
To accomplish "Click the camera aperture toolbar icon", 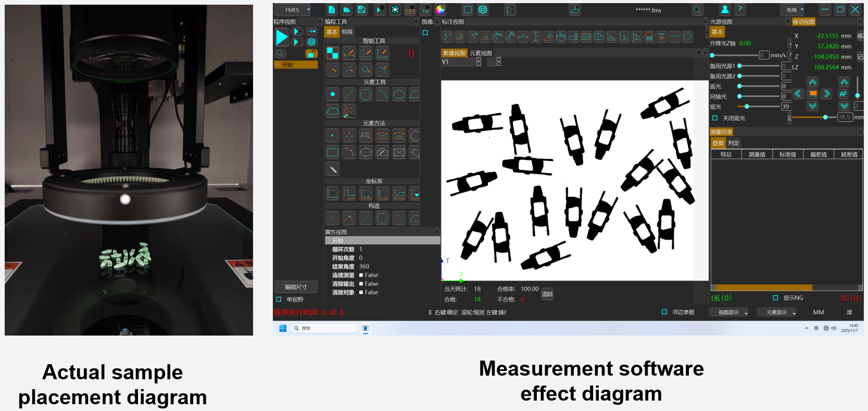I will [x=395, y=10].
